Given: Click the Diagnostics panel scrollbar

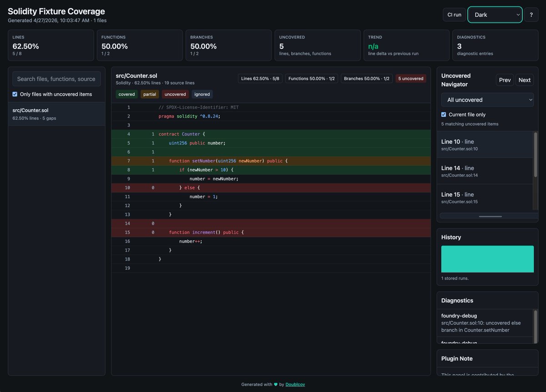Looking at the screenshot, I should [x=536, y=327].
